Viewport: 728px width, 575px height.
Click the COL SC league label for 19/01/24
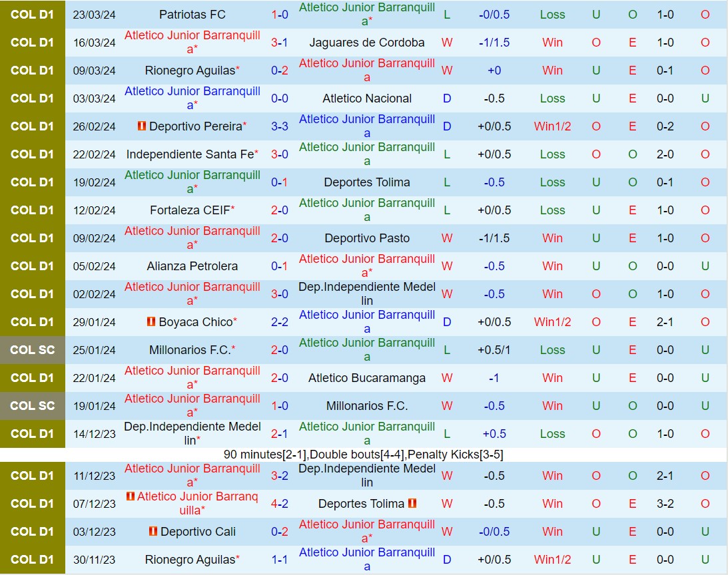click(33, 405)
